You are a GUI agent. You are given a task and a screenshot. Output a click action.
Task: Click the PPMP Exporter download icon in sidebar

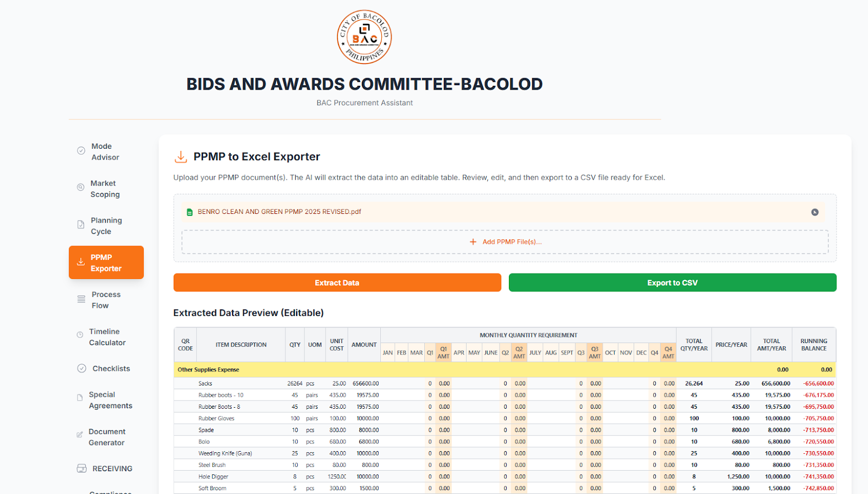80,262
